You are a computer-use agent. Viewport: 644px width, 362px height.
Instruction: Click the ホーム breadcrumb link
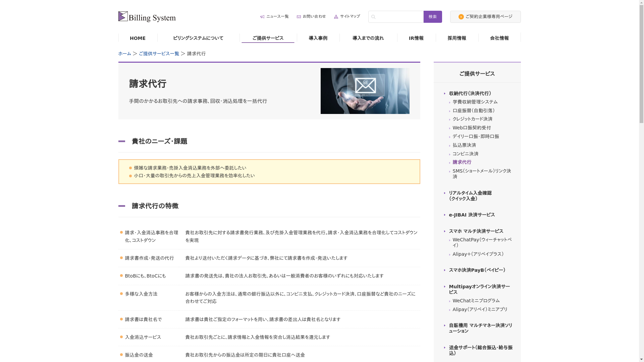pyautogui.click(x=124, y=54)
